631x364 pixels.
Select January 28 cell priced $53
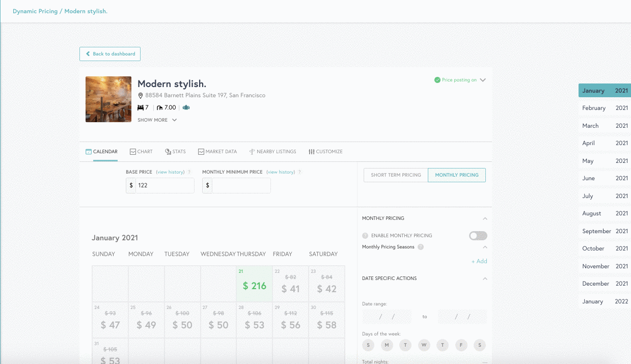(x=255, y=320)
